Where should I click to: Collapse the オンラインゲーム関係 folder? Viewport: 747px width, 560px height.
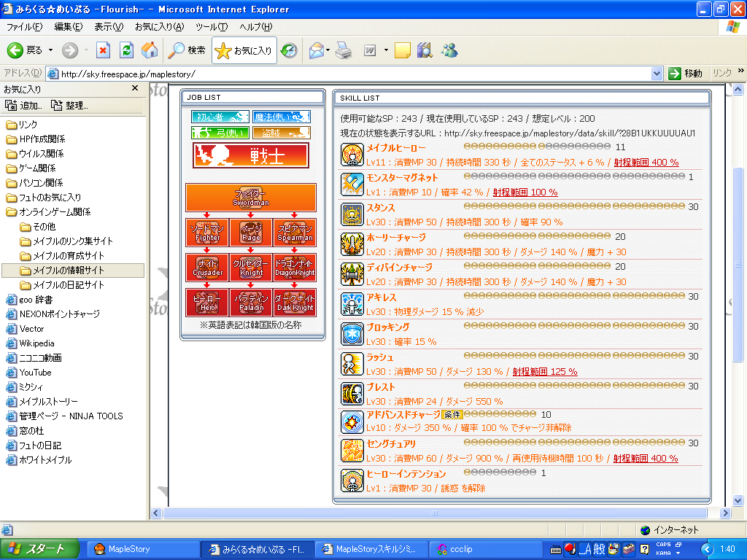48,212
